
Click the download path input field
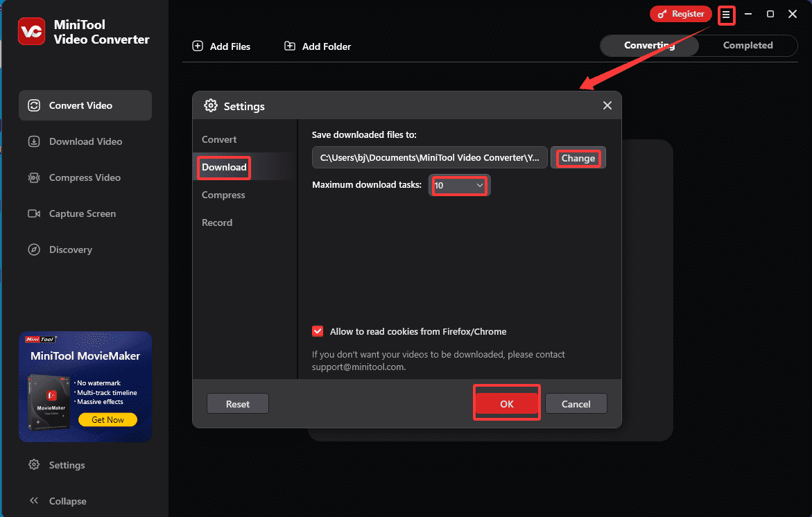[x=429, y=158]
